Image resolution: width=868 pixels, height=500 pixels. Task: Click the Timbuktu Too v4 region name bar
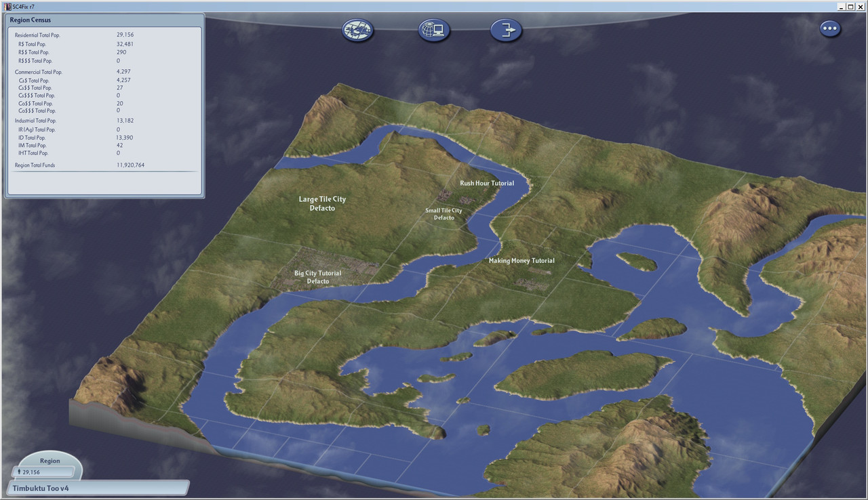pyautogui.click(x=97, y=488)
